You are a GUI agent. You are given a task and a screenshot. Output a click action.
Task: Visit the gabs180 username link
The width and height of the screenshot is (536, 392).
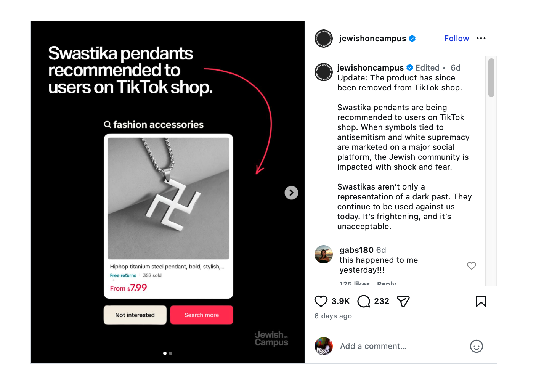coord(356,250)
